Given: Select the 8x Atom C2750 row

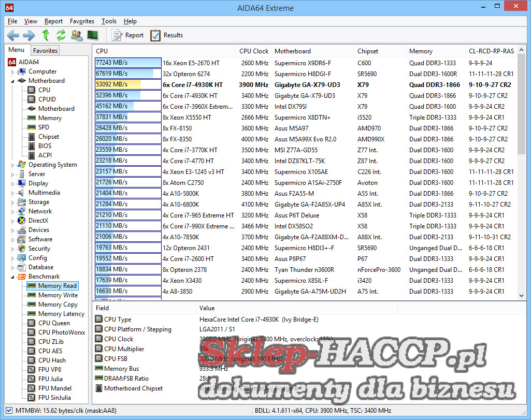Looking at the screenshot, I should pyautogui.click(x=305, y=183).
